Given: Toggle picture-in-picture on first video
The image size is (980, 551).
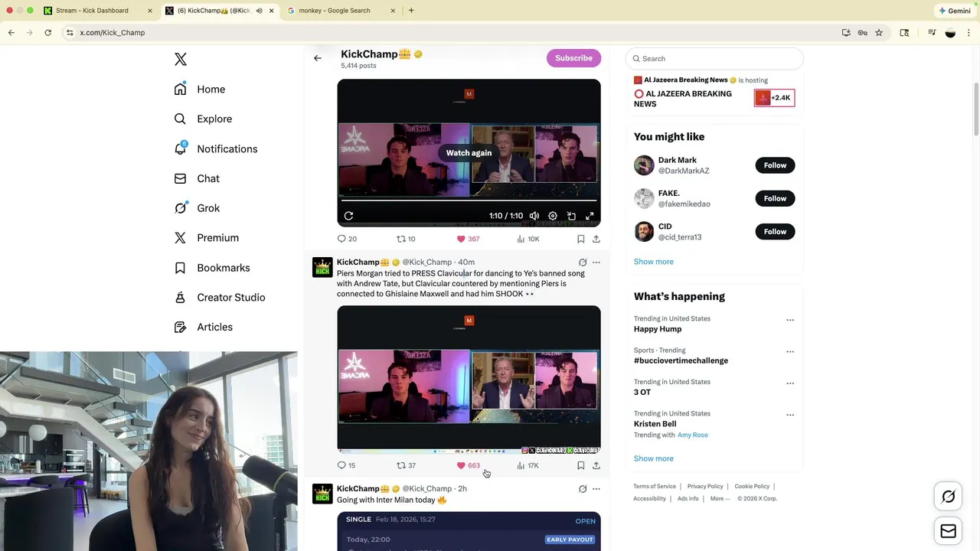Looking at the screenshot, I should (571, 216).
